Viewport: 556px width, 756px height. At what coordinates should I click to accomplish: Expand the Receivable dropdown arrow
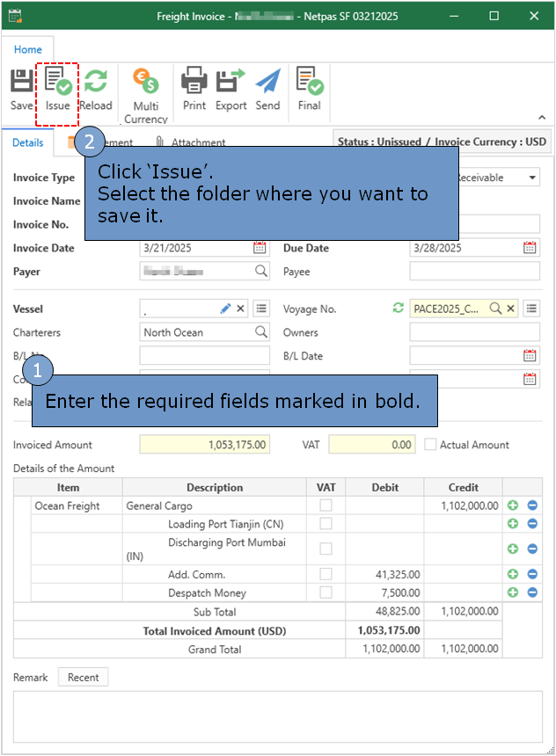532,178
